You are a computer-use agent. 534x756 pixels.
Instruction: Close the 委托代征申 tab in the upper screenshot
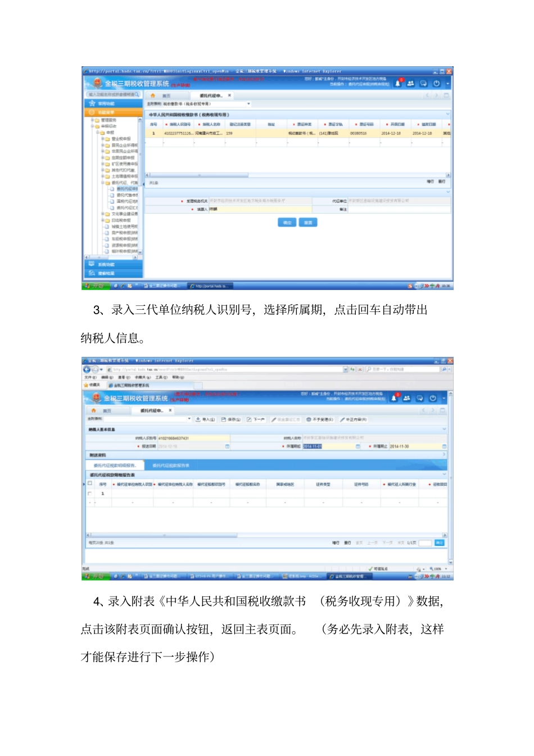tap(229, 96)
